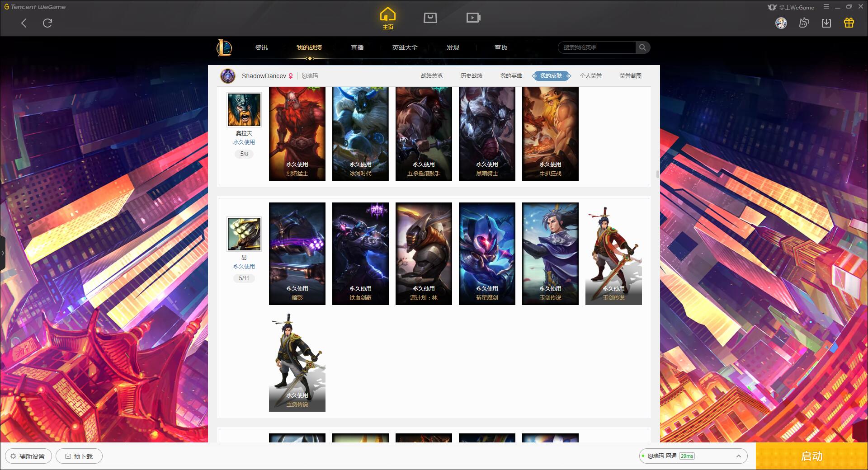Click the Tencent WeGame logo
Viewport: 868px width, 470px height.
pos(35,7)
